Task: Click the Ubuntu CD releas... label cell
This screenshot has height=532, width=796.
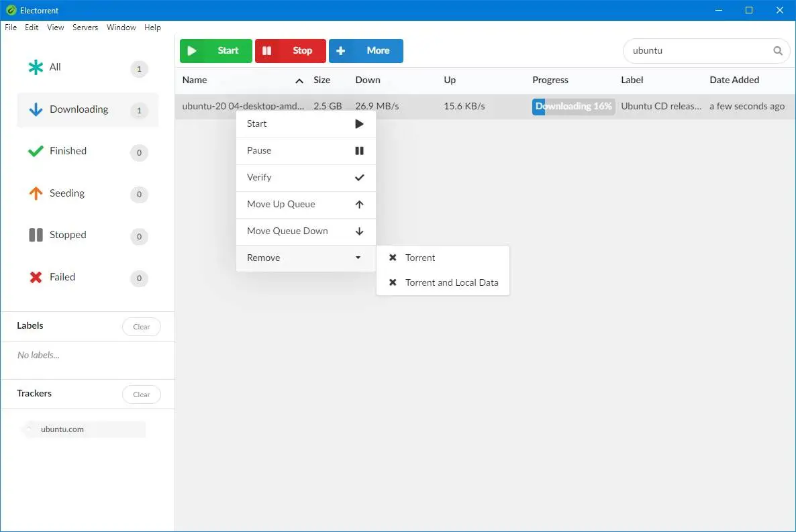Action: (x=661, y=107)
